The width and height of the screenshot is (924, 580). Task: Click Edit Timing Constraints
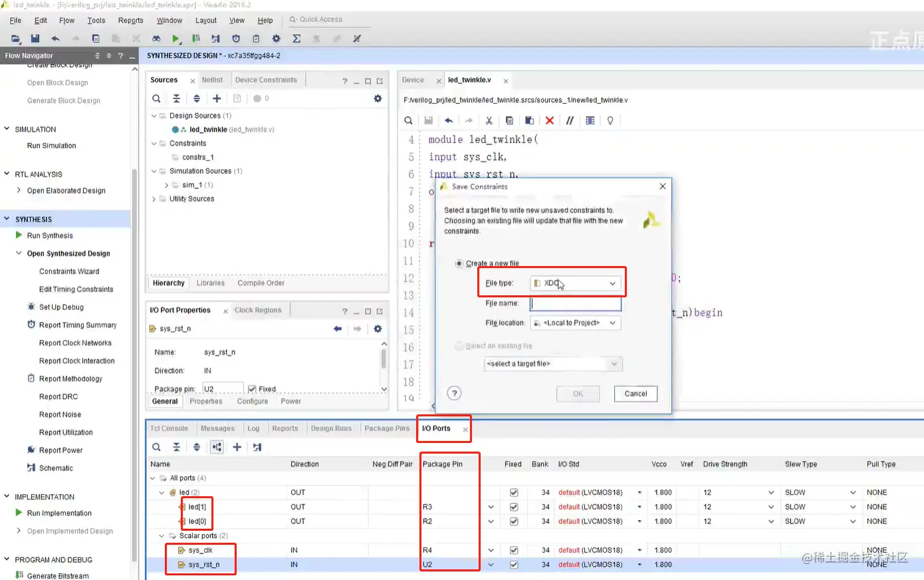click(x=76, y=289)
